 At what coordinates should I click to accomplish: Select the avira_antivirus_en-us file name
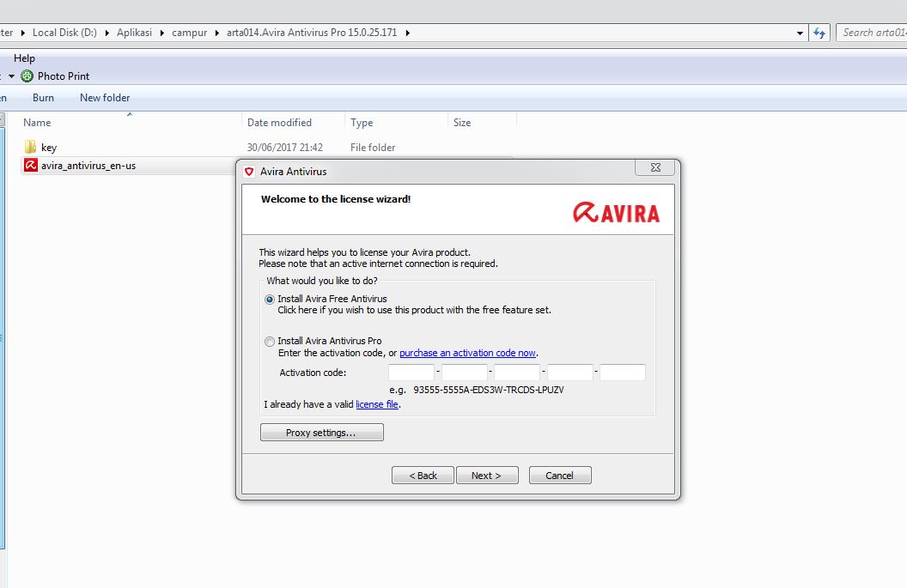tap(88, 166)
